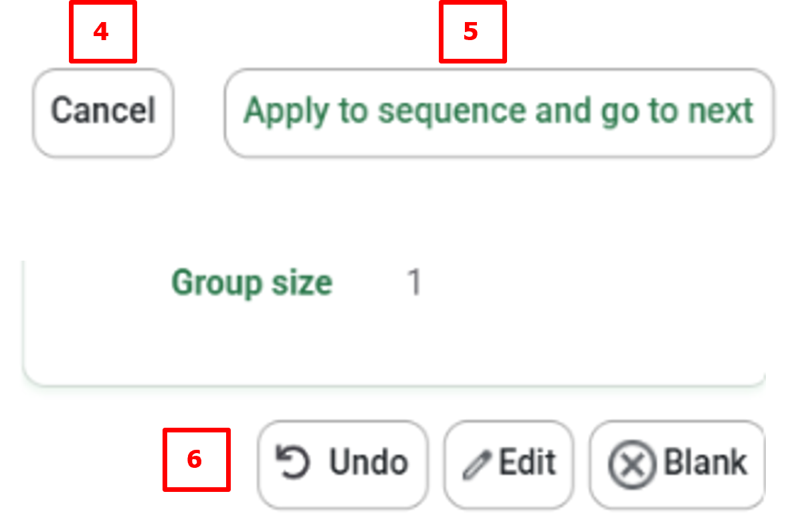This screenshot has height=532, width=792.
Task: Click the red annotation marker 6
Action: (196, 460)
